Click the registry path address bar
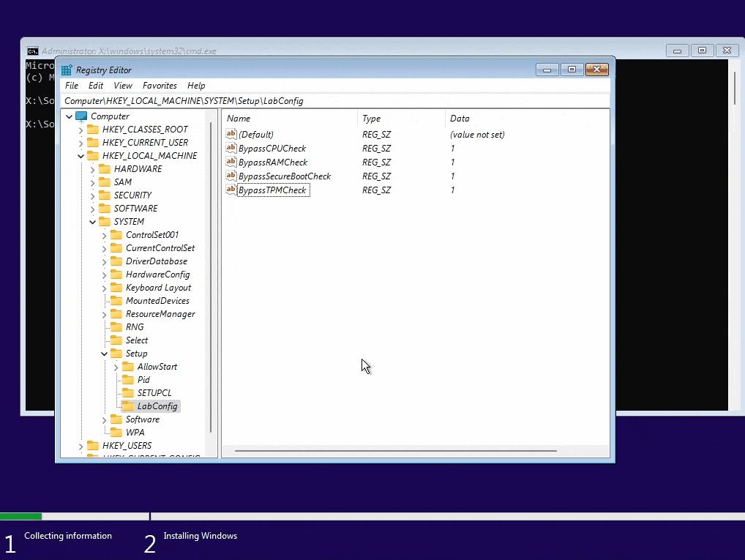Image resolution: width=745 pixels, height=560 pixels. [x=335, y=101]
